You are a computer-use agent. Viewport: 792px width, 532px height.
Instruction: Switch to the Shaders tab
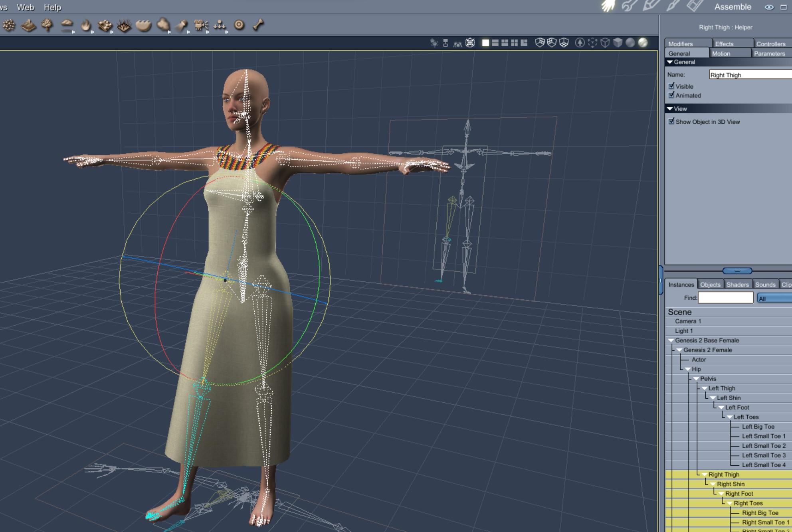pos(737,285)
